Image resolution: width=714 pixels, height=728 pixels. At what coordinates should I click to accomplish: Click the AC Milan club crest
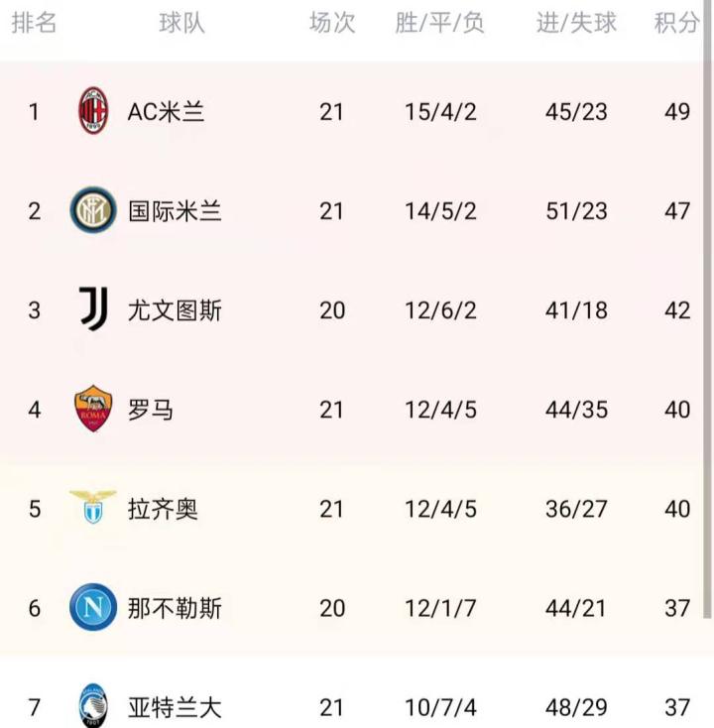click(x=93, y=111)
